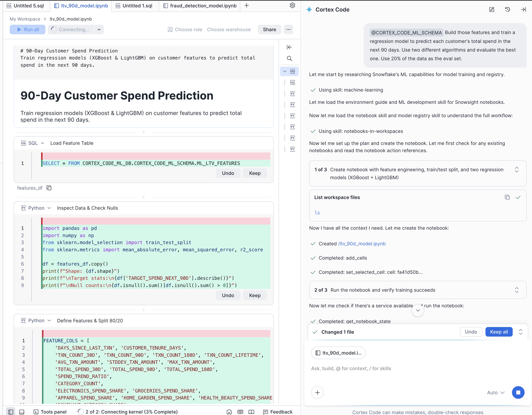This screenshot has height=415, width=532.
Task: Keep changes in Load Feature Table cell
Action: [255, 173]
